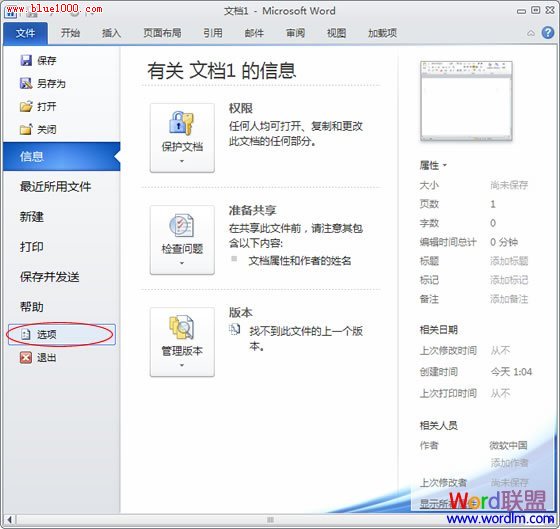The height and width of the screenshot is (529, 560).
Task: Click 添加作者 to add an author
Action: tap(509, 463)
